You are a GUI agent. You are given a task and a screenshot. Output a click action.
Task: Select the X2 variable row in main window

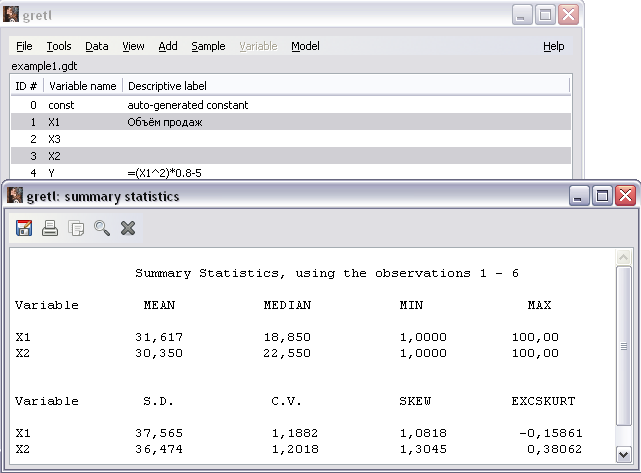click(x=291, y=156)
